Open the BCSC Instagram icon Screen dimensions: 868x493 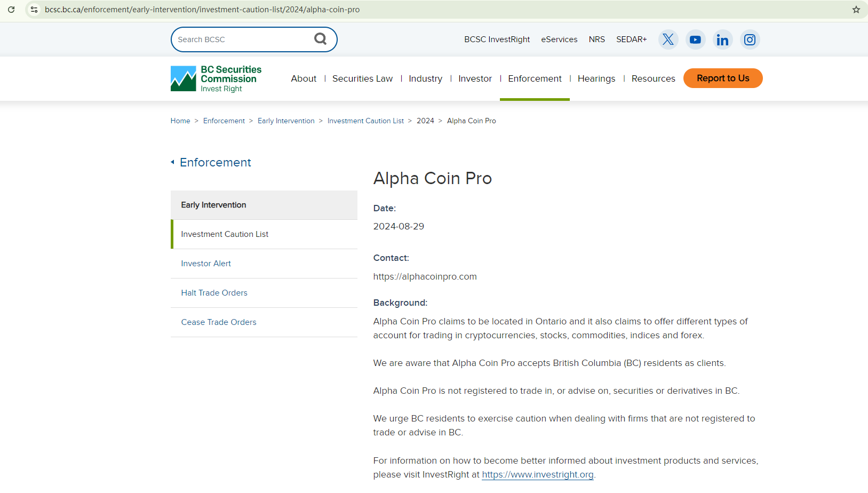pos(750,39)
